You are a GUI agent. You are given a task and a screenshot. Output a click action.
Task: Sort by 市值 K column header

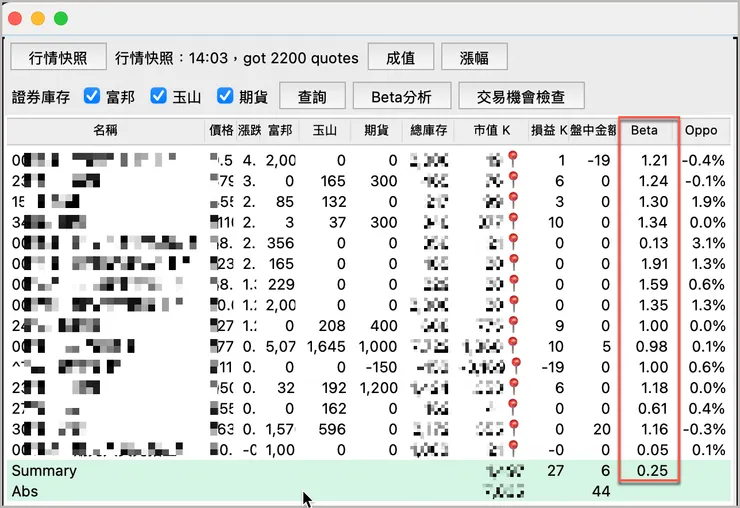[492, 130]
